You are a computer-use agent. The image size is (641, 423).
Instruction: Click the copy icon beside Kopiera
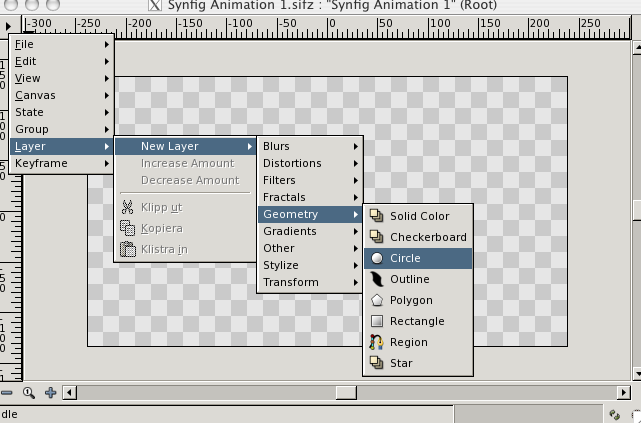[x=127, y=228]
